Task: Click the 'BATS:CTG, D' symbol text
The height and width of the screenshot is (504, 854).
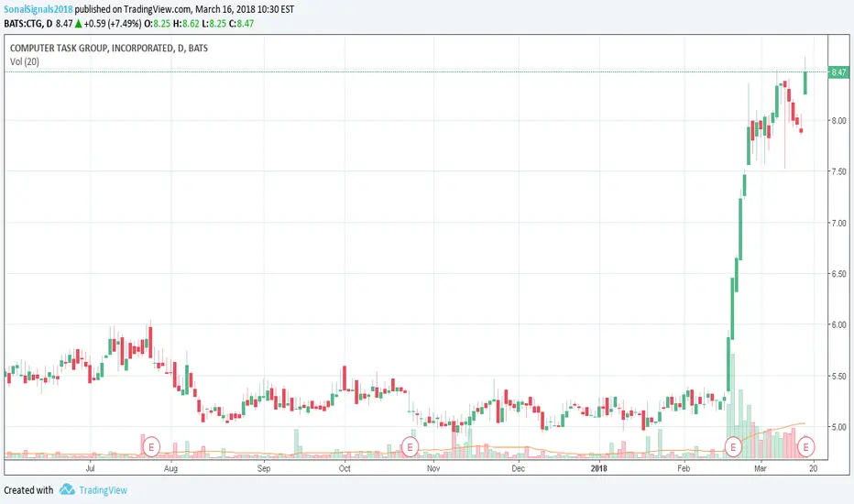Action: pyautogui.click(x=27, y=24)
